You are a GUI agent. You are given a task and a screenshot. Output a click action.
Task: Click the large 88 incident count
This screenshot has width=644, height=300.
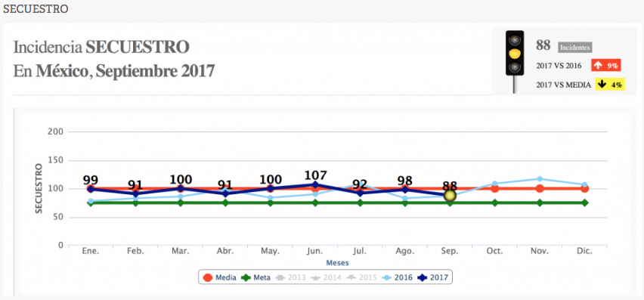[543, 45]
